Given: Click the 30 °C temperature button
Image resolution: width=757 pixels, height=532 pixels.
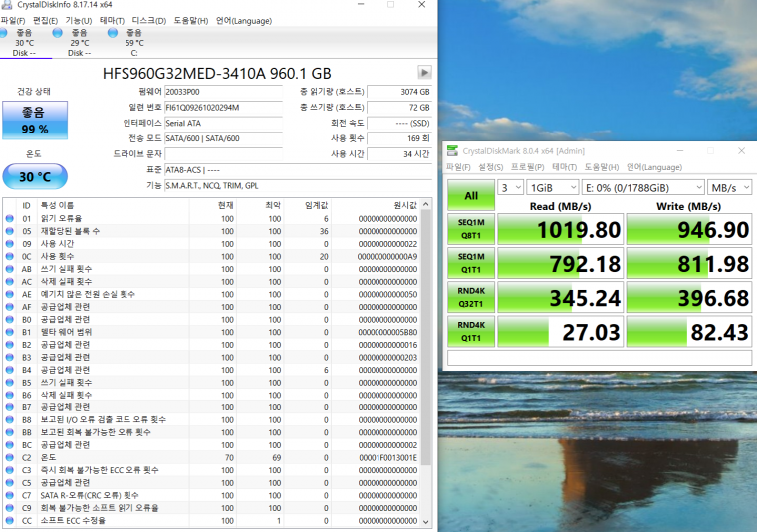Looking at the screenshot, I should (x=35, y=176).
